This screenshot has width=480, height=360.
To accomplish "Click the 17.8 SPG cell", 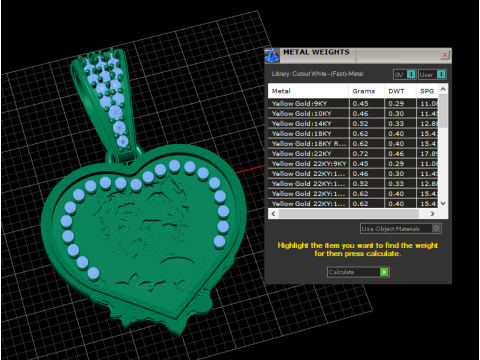I will [x=428, y=153].
